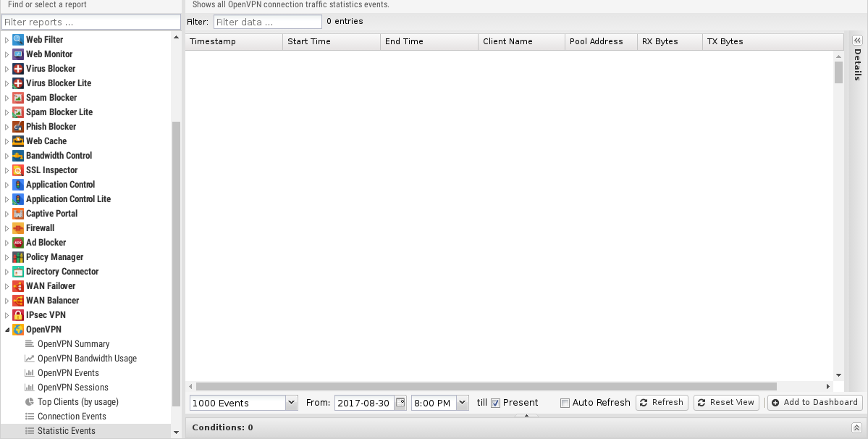This screenshot has width=868, height=439.
Task: Uncheck the Present checkbox
Action: 495,403
